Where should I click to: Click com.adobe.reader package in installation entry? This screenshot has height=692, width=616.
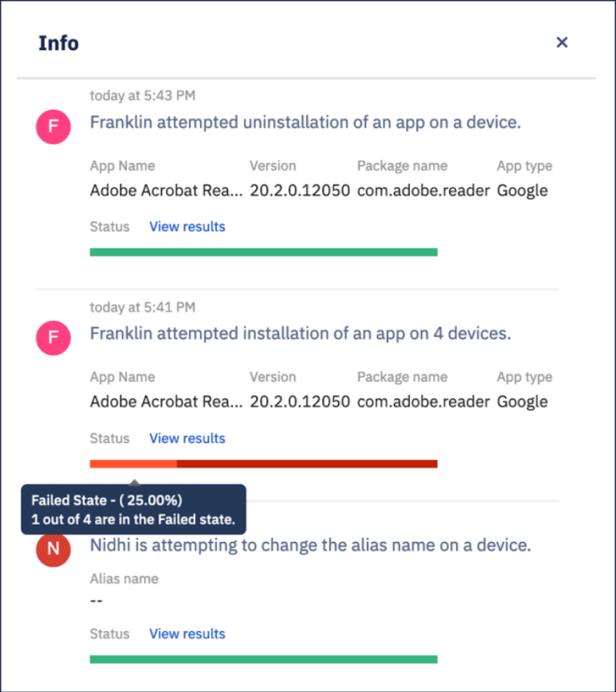coord(423,401)
